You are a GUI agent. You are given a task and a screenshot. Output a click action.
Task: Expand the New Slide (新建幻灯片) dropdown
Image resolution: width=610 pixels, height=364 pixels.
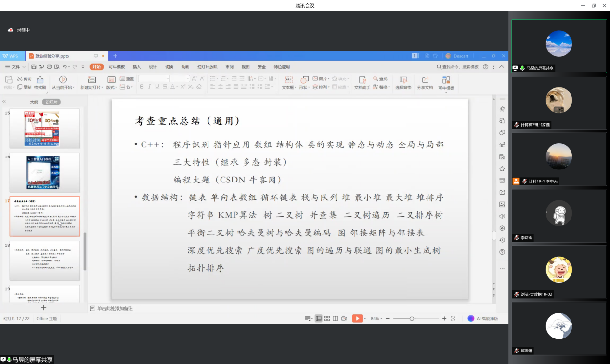pos(91,88)
